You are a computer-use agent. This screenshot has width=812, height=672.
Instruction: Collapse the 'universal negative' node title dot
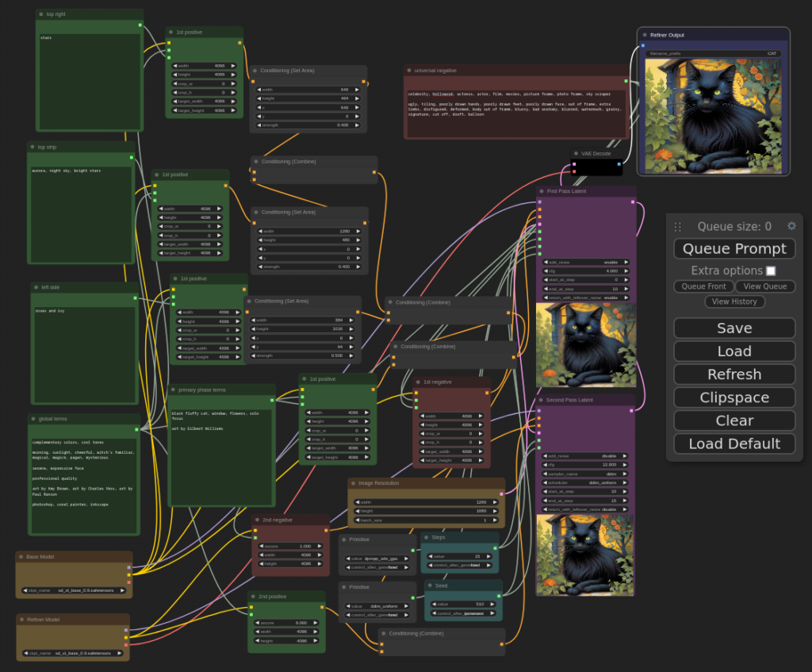pyautogui.click(x=409, y=71)
